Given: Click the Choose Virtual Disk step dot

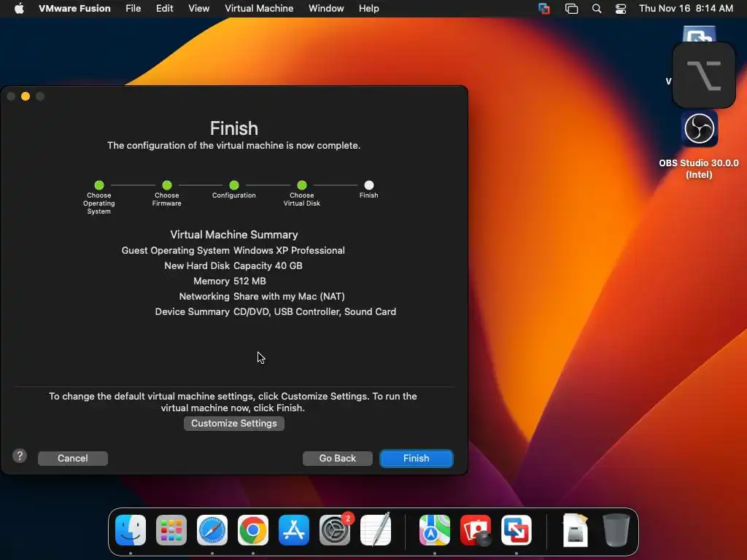Looking at the screenshot, I should tap(301, 184).
